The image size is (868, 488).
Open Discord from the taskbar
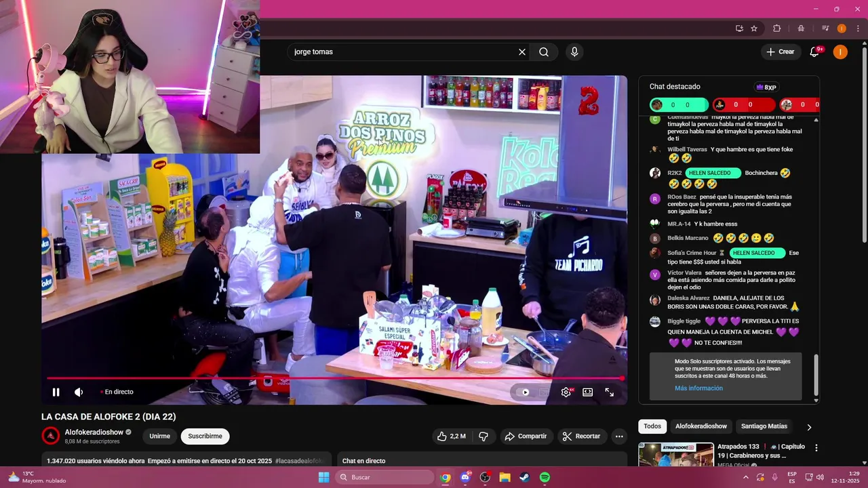coord(465,477)
